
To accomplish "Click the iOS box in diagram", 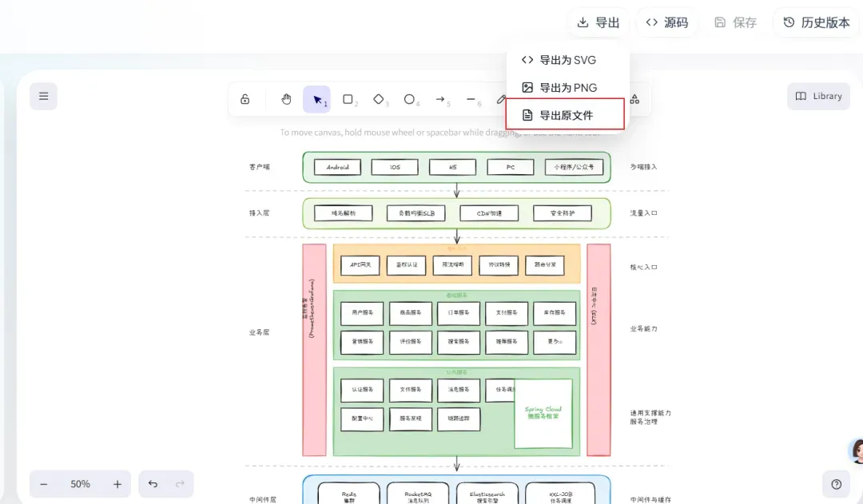I will coord(395,167).
